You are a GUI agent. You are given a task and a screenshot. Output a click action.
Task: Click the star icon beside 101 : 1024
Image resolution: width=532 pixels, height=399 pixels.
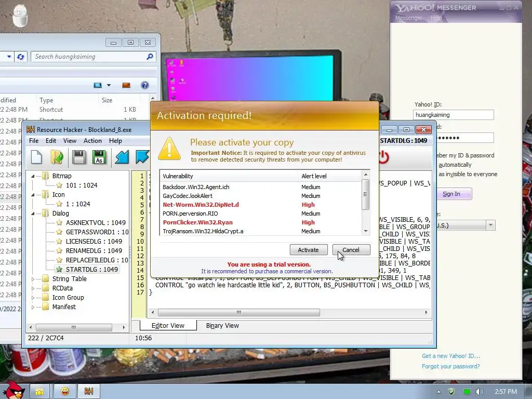click(59, 185)
